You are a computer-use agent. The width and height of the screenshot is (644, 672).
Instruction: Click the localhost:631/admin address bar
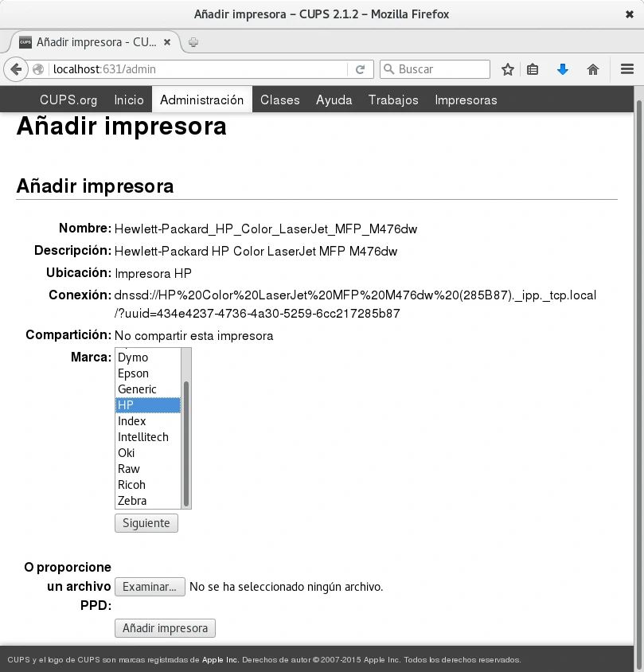click(199, 69)
